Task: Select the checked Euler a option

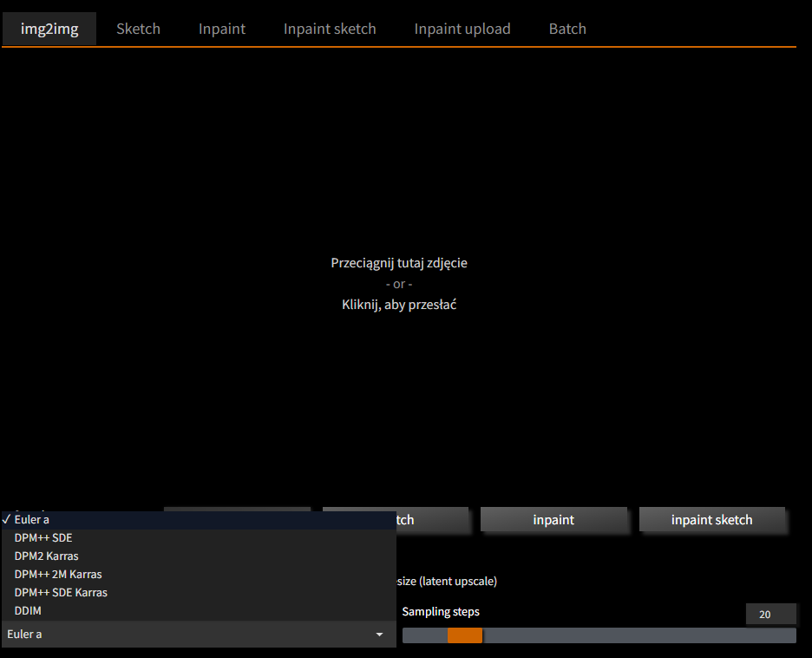Action: pos(33,518)
